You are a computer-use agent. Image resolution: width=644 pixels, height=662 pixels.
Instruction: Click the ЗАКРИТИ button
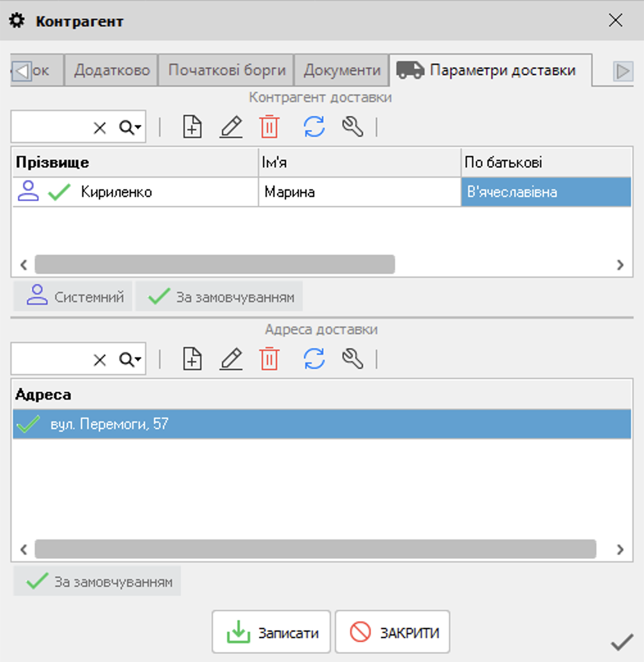pyautogui.click(x=393, y=632)
